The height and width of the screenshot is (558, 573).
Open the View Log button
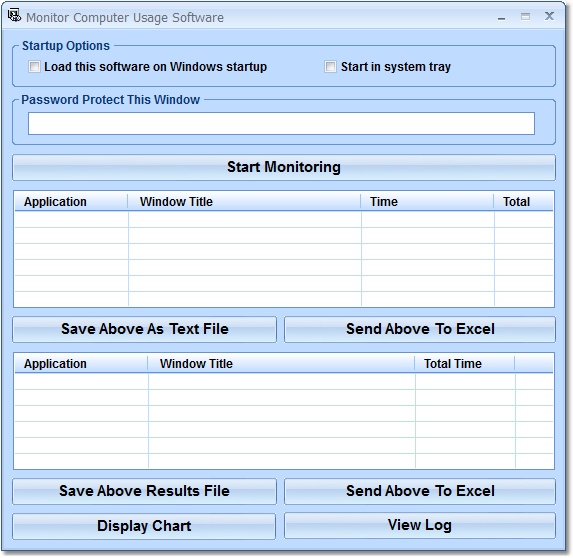[x=420, y=525]
